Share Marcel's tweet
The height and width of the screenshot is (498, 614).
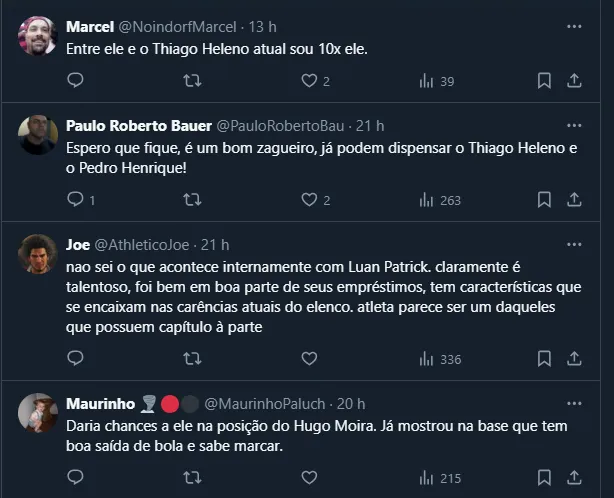574,81
